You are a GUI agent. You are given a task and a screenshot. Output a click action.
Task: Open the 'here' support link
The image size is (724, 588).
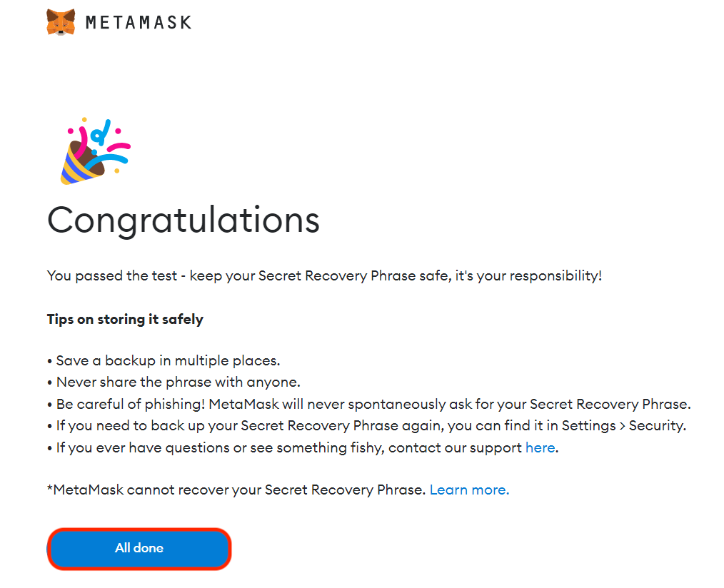(x=539, y=448)
